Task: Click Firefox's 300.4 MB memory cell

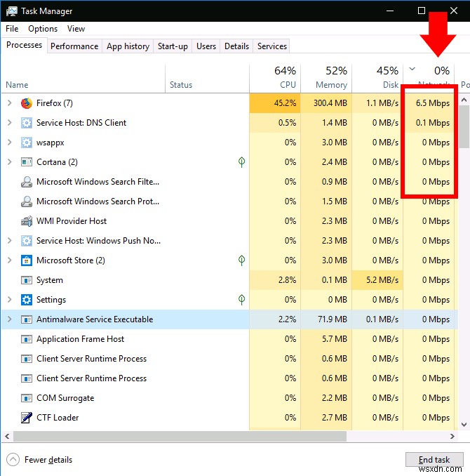Action: coord(326,103)
